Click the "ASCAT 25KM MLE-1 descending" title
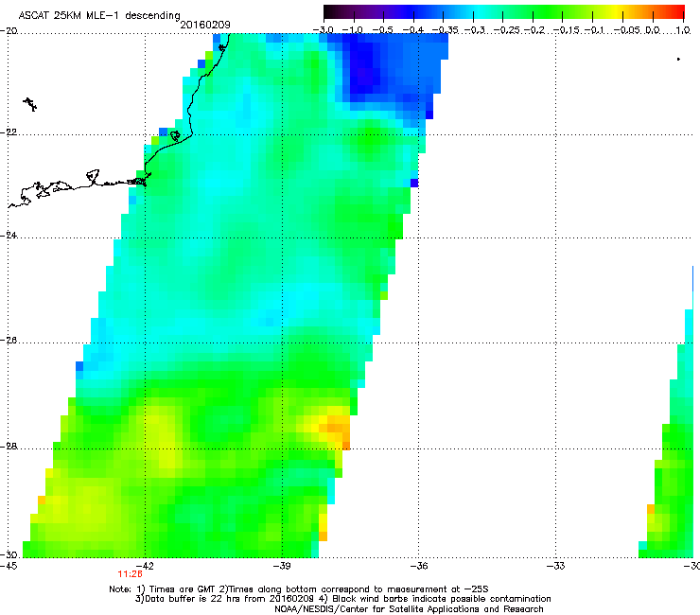 coord(99,15)
